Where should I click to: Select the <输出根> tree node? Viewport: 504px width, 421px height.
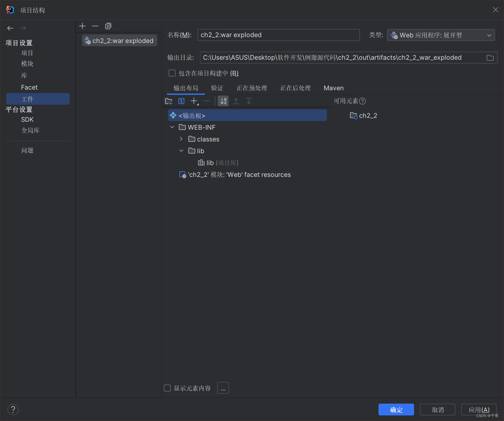(x=247, y=115)
